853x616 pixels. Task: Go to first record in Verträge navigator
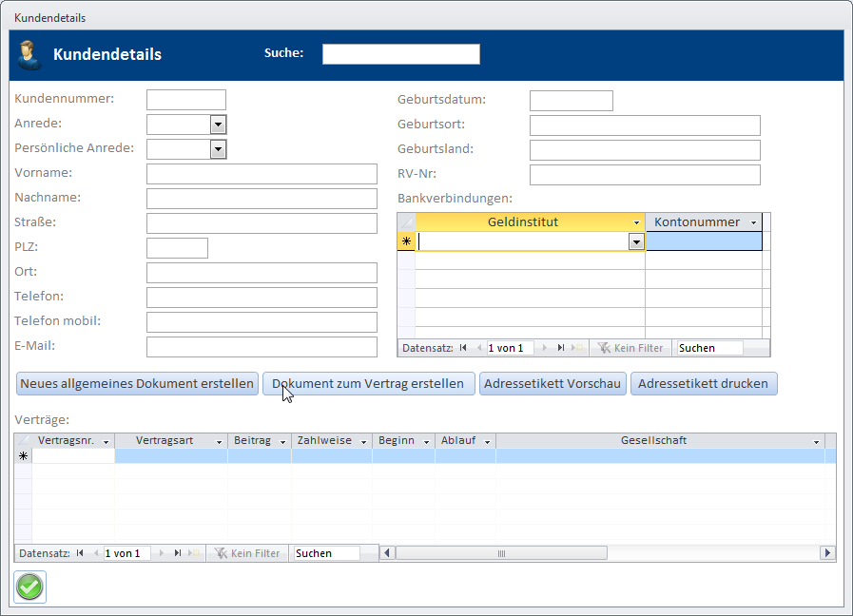pos(80,553)
